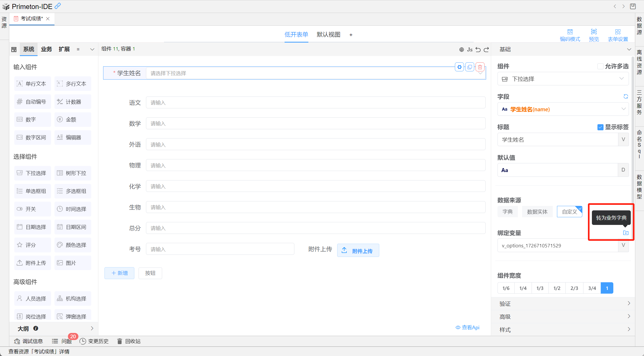This screenshot has height=356, width=644.
Task: Select 字典 as data source
Action: [x=507, y=212]
